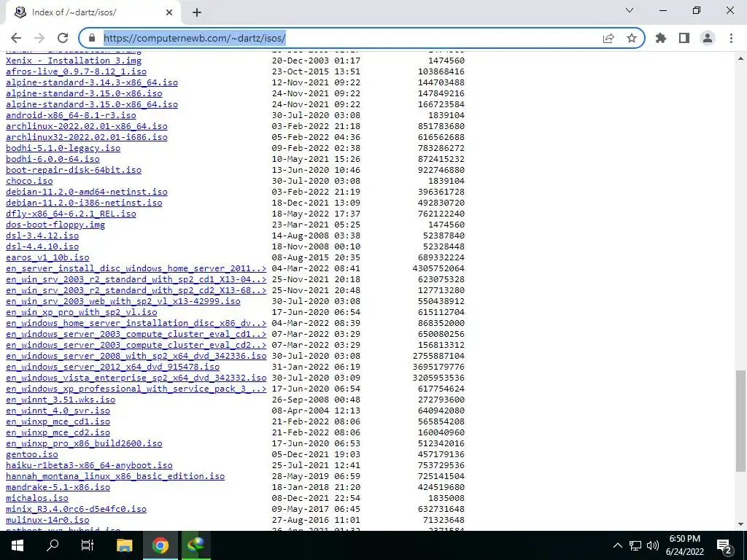
Task: Download android-x86_64-8.1-r3.iso
Action: pyautogui.click(x=71, y=115)
